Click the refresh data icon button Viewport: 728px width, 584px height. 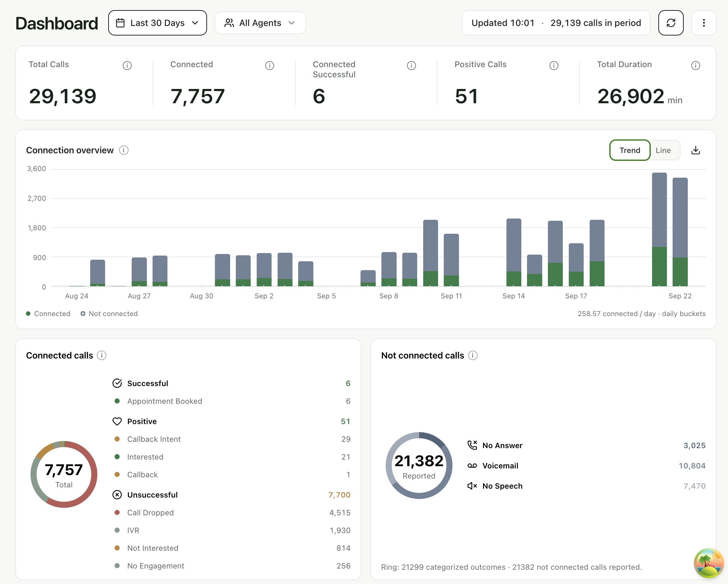point(671,23)
